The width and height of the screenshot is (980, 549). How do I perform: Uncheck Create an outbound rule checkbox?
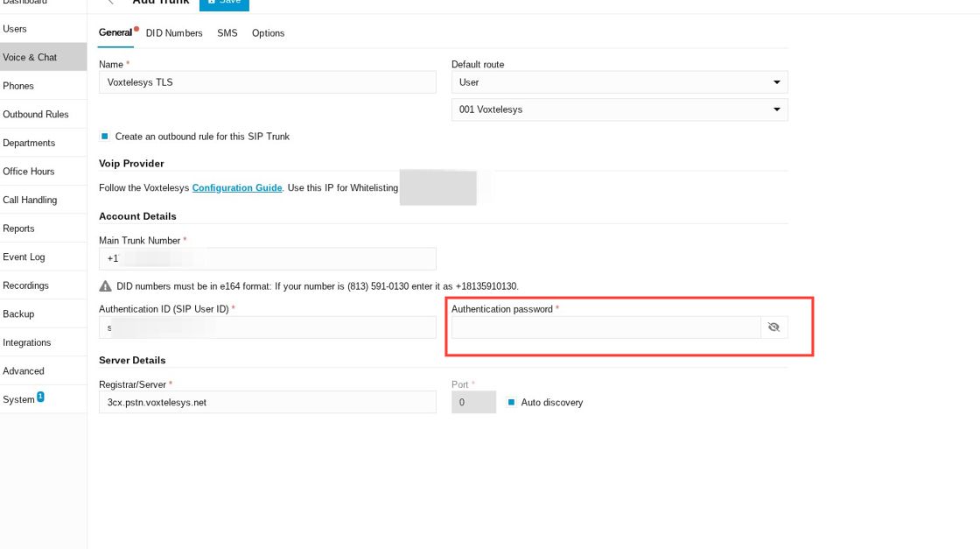point(105,137)
